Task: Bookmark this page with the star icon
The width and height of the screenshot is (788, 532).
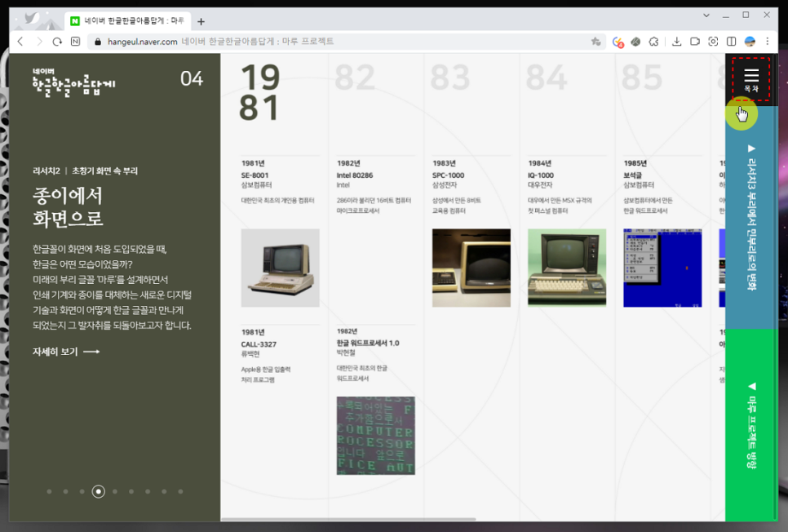Action: (x=596, y=42)
